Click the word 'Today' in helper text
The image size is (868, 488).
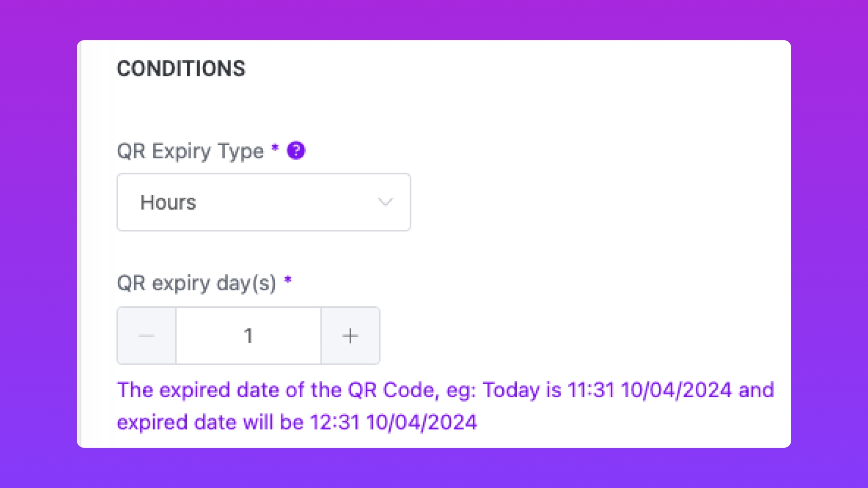tap(511, 390)
